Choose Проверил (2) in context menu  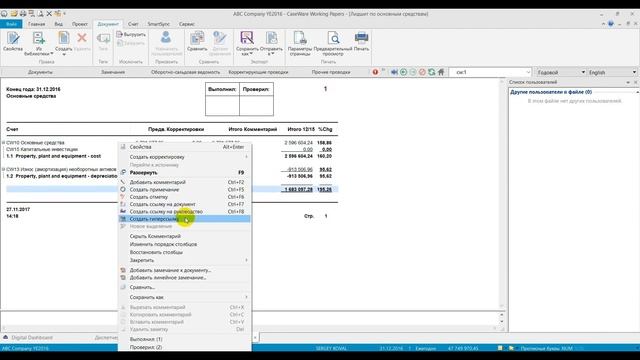coord(184,347)
